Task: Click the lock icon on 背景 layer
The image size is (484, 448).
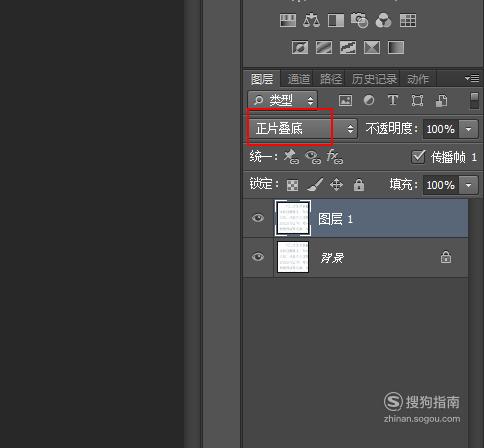Action: coord(446,257)
